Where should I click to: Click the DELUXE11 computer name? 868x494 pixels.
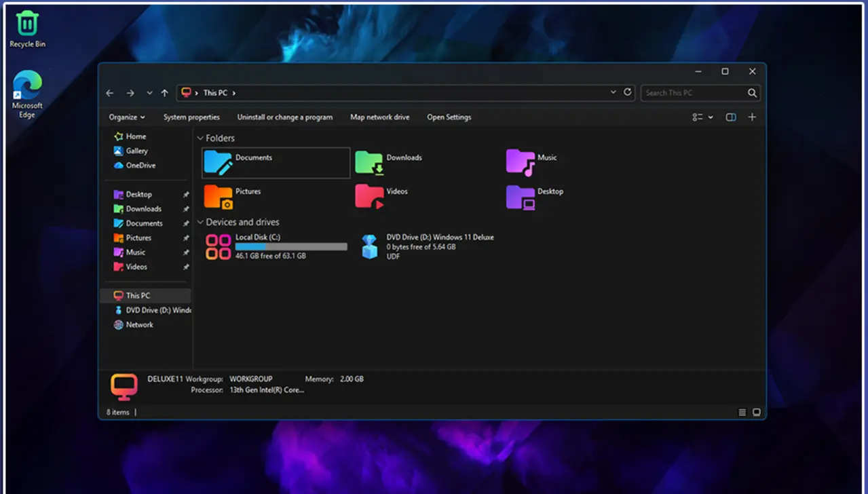coord(166,379)
